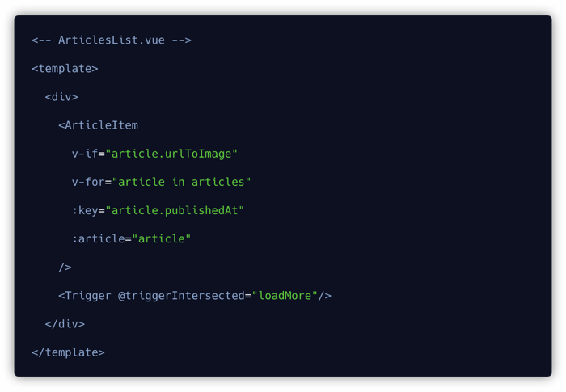Select the "article" string after :article

pos(162,238)
